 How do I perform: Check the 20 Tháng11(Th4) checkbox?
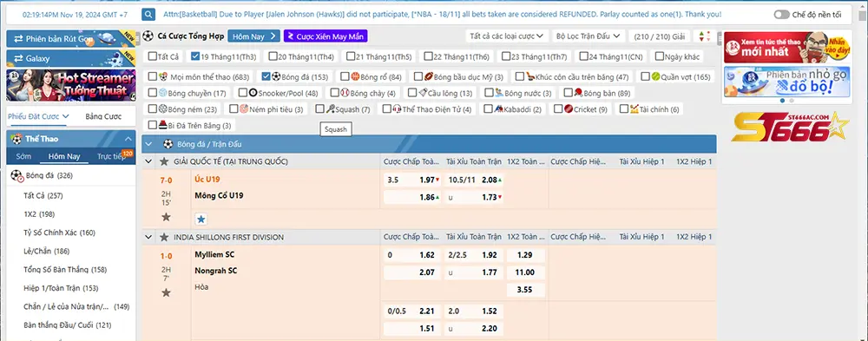tap(273, 56)
